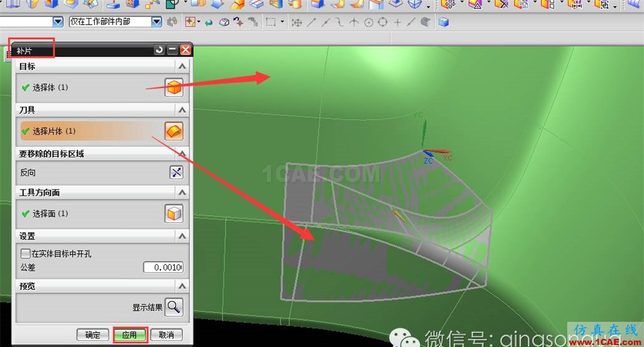The width and height of the screenshot is (644, 347).
Task: Collapse the 预览 section
Action: (182, 286)
